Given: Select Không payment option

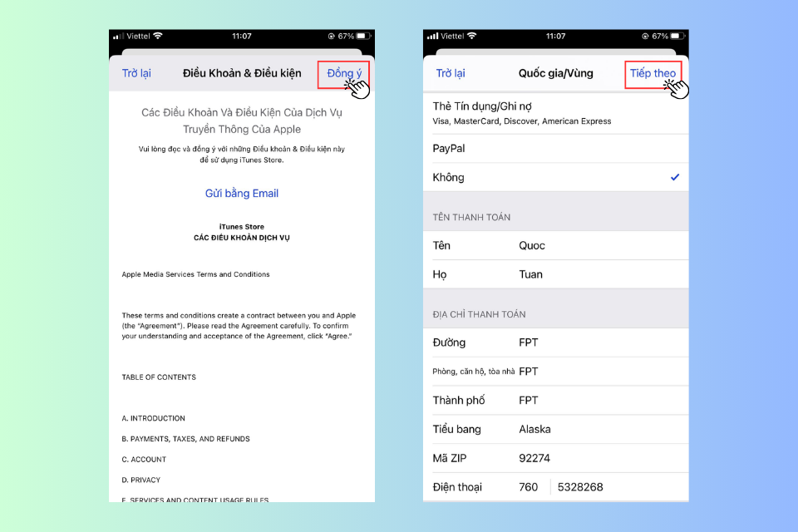Looking at the screenshot, I should click(556, 177).
